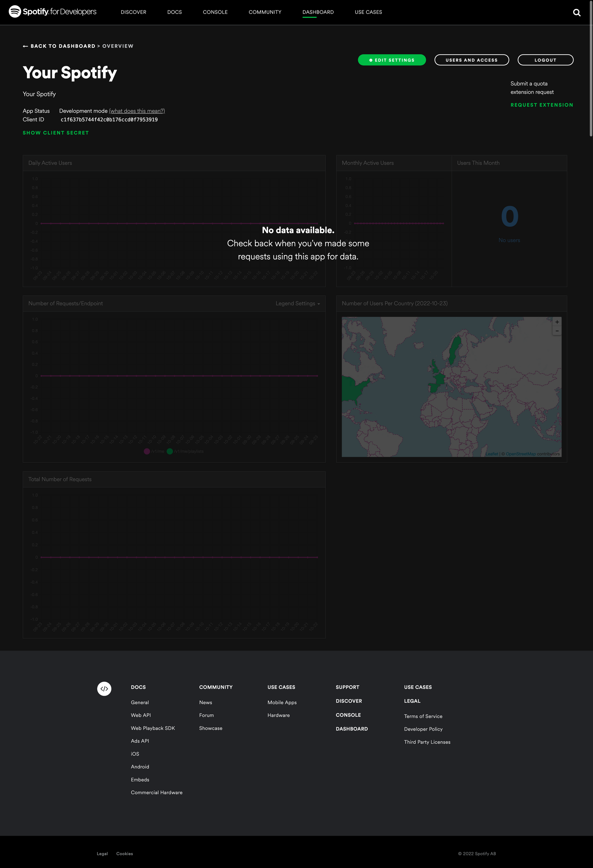Go back via Back to Dashboard
593x868 pixels.
pyautogui.click(x=63, y=46)
